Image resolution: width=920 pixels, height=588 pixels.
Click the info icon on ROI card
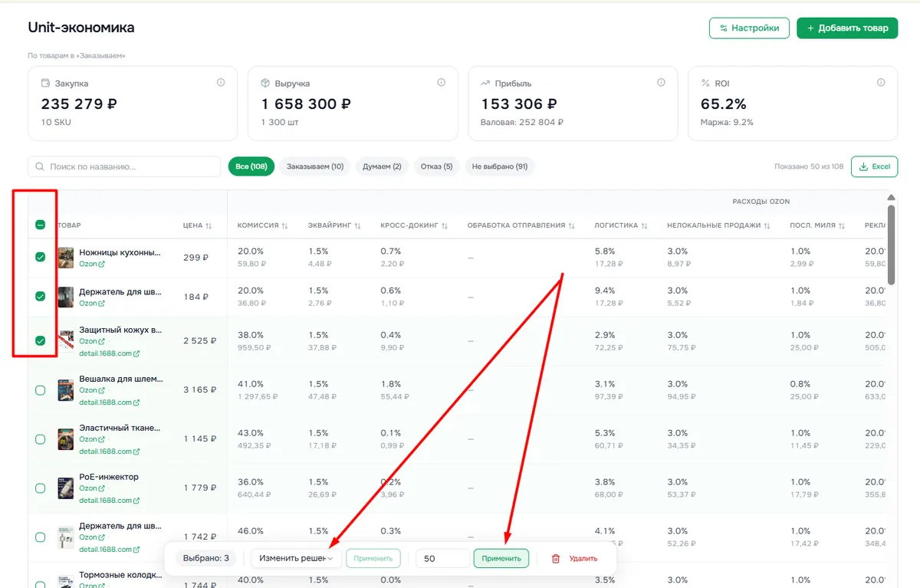click(881, 82)
